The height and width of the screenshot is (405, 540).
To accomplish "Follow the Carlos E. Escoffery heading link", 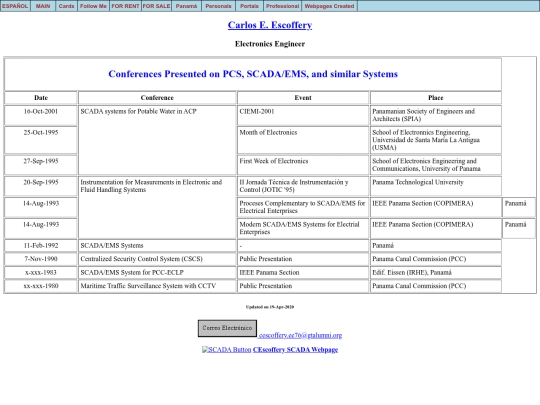I will 270,25.
